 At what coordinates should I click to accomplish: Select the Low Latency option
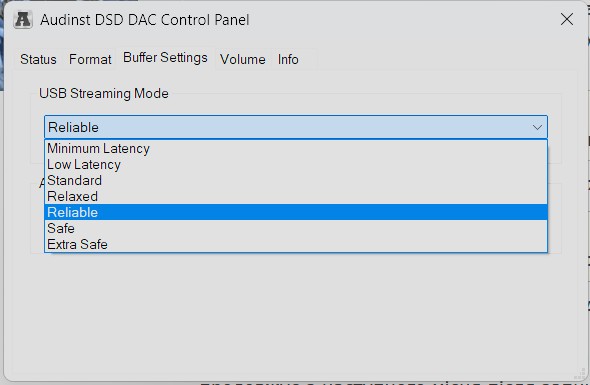296,164
